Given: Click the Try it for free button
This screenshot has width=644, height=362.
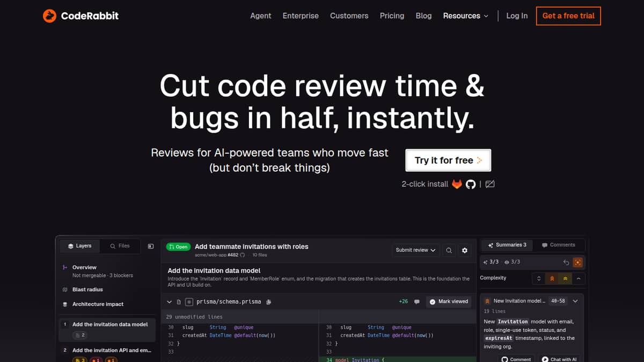Looking at the screenshot, I should (448, 160).
